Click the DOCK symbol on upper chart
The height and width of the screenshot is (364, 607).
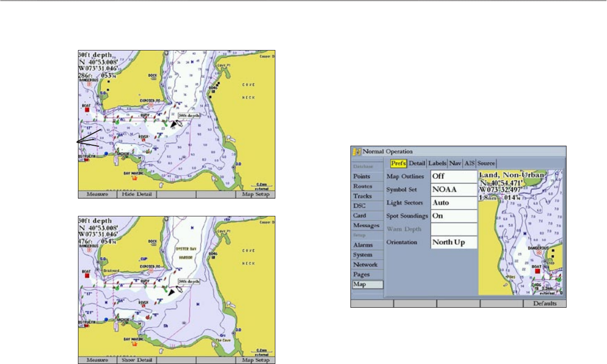153,80
